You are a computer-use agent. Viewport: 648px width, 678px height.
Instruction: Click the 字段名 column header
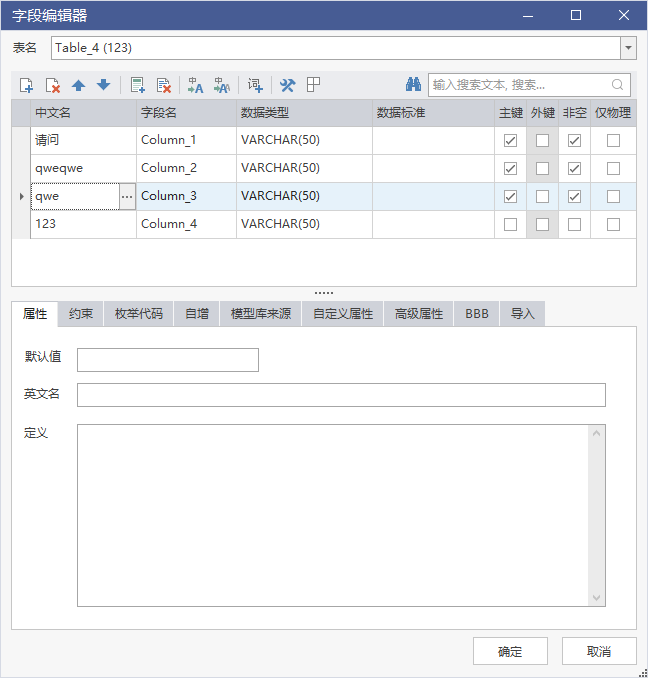coord(187,113)
